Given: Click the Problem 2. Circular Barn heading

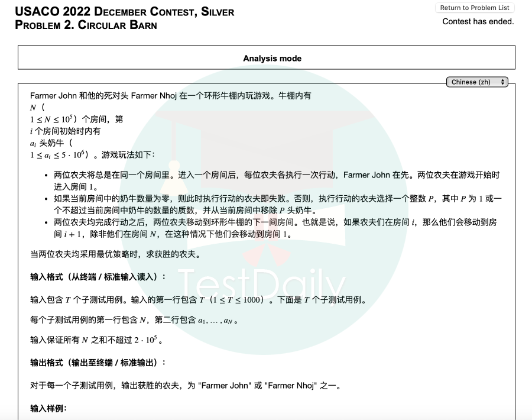Looking at the screenshot, I should [x=86, y=25].
